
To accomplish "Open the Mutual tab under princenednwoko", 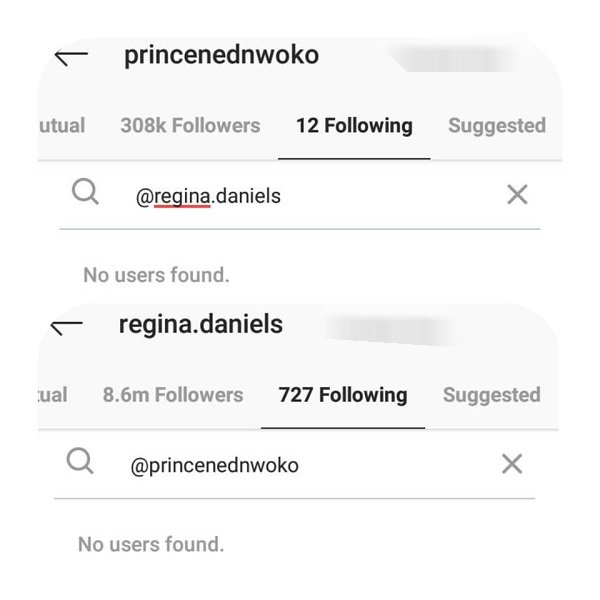I will pyautogui.click(x=62, y=126).
